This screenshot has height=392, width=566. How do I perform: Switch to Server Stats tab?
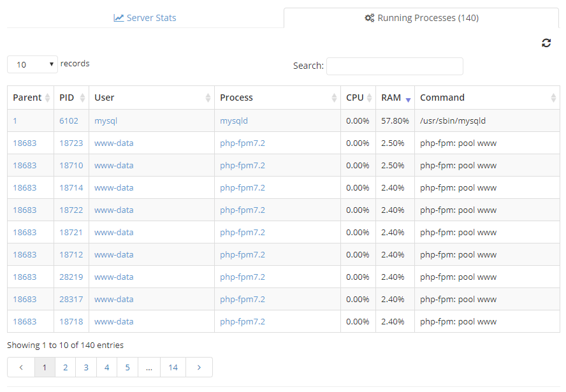(x=145, y=18)
